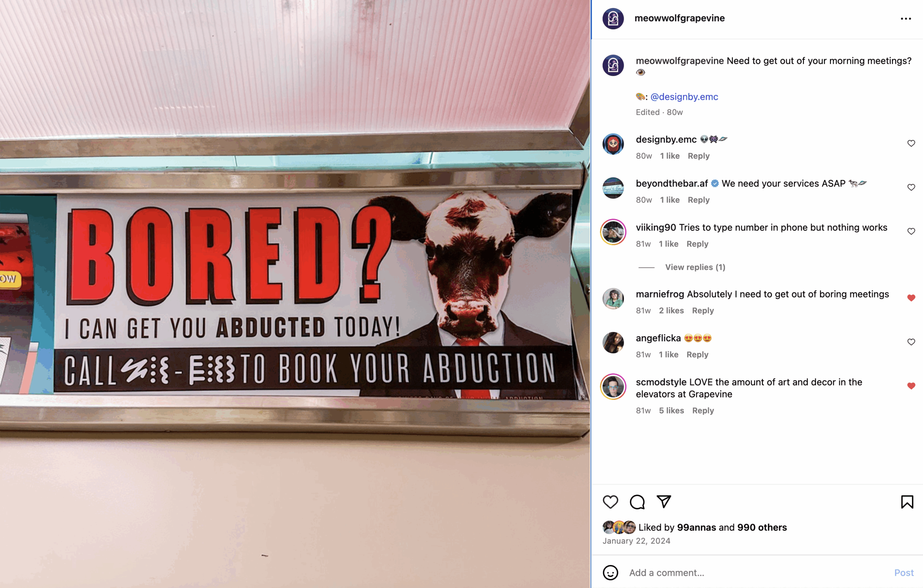The image size is (923, 588).
Task: Open designby.emc commenter avatar
Action: (x=613, y=144)
